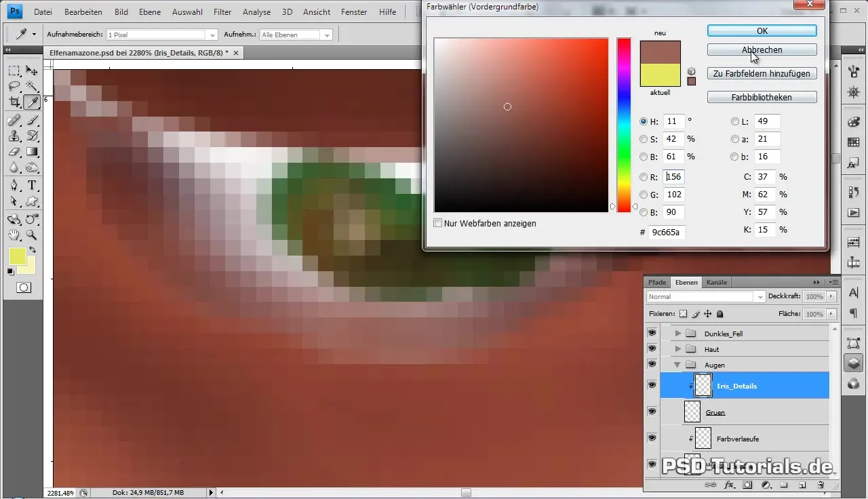Open the Bearbeiten menu

pyautogui.click(x=84, y=12)
